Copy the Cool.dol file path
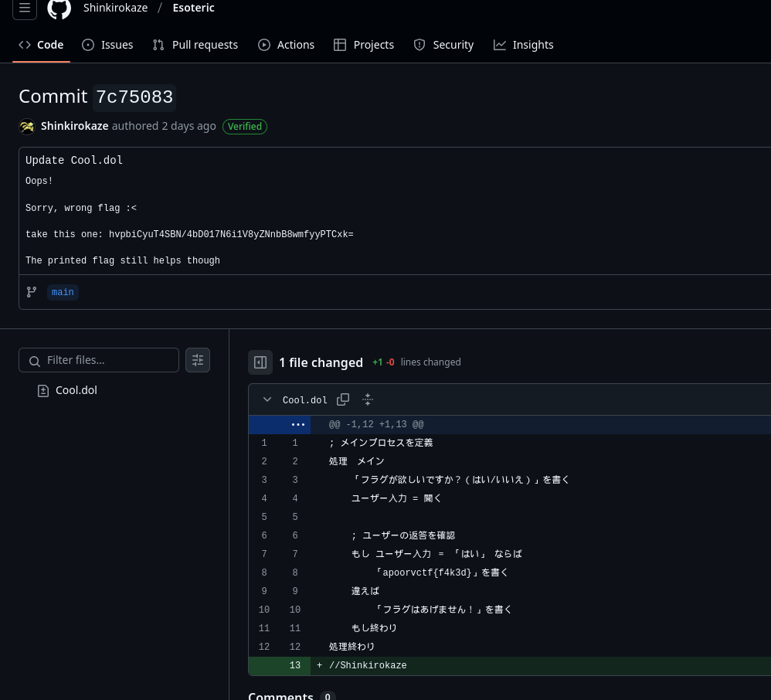This screenshot has width=771, height=700. 343,399
